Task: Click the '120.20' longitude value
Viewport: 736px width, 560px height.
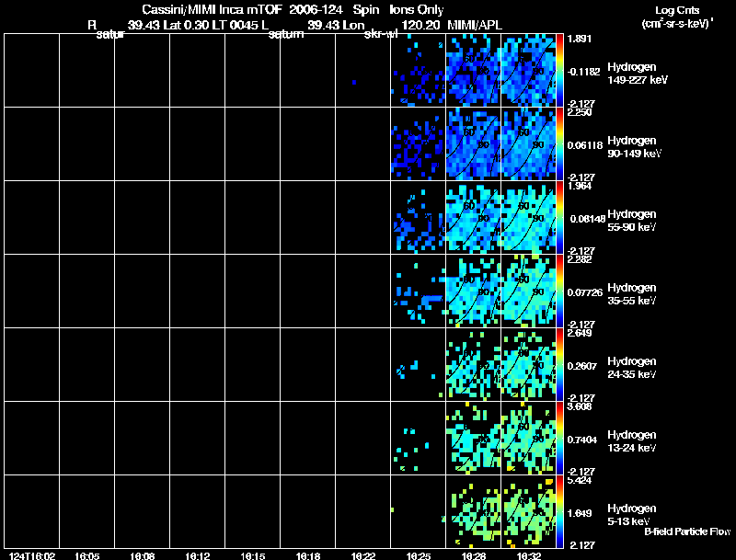Action: [x=420, y=25]
